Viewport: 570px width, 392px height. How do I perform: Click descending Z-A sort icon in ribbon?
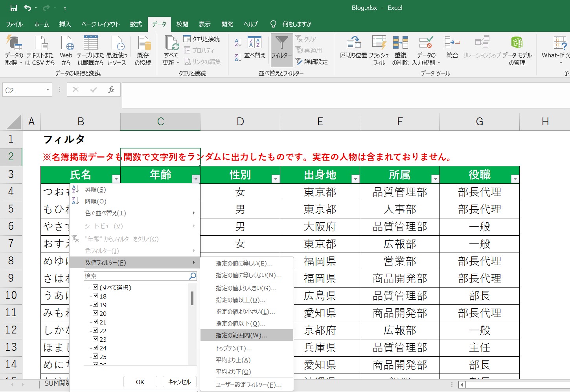238,57
